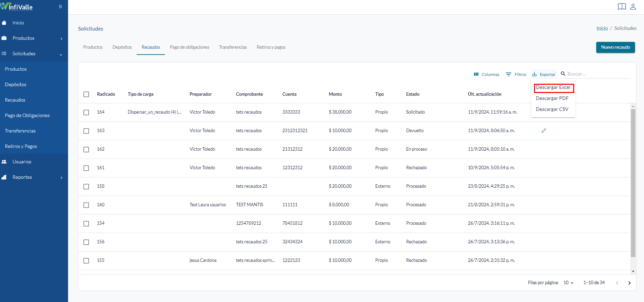The width and height of the screenshot is (644, 302).
Task: Open the user profile icon
Action: (633, 7)
